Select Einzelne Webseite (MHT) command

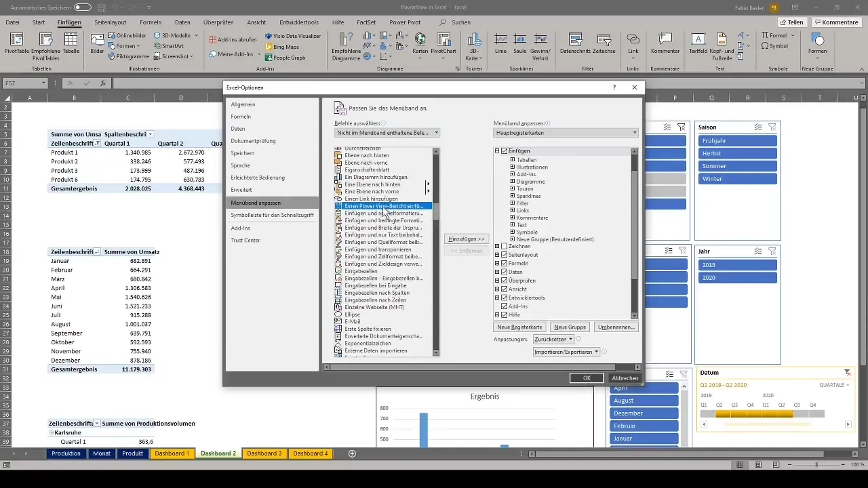pyautogui.click(x=383, y=307)
